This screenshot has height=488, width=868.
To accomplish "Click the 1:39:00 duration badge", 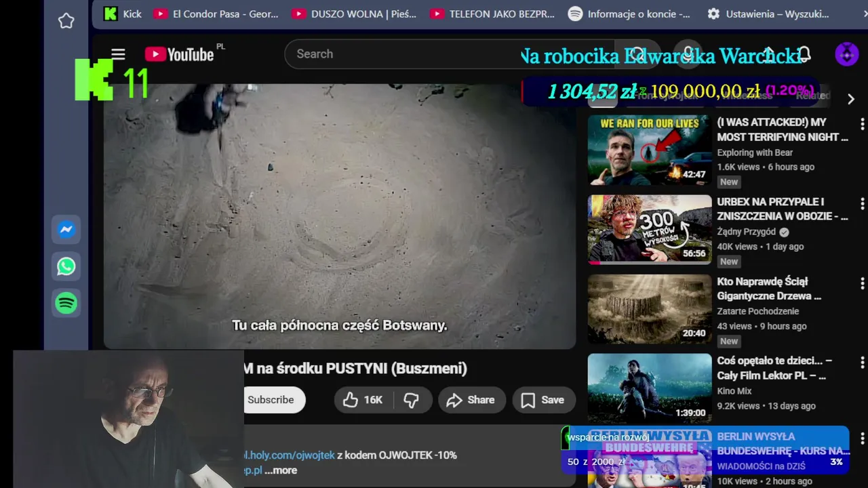I will tap(690, 413).
